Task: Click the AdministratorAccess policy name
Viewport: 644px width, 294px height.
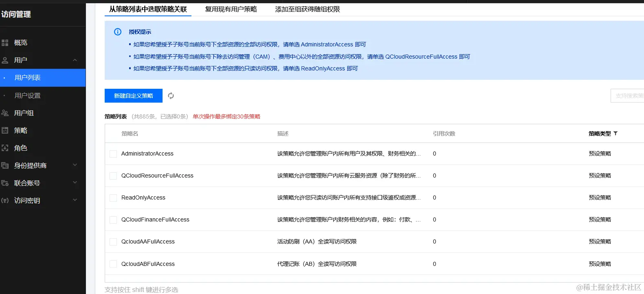Action: 147,154
